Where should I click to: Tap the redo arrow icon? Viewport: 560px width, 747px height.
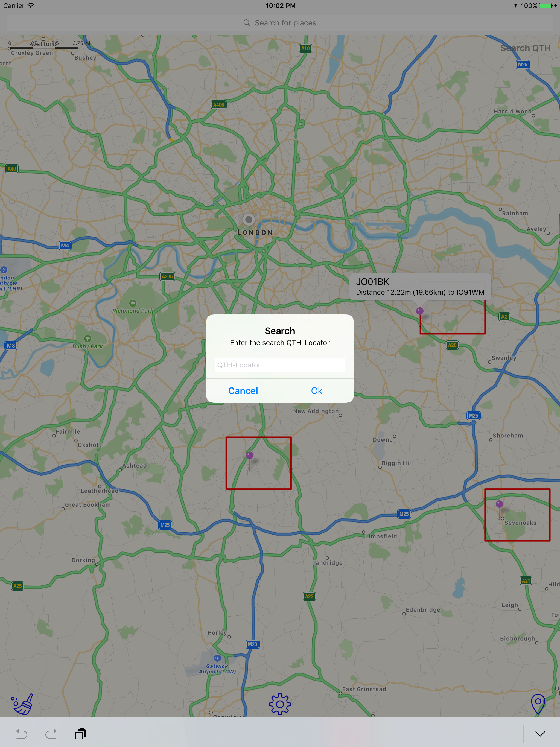[51, 734]
